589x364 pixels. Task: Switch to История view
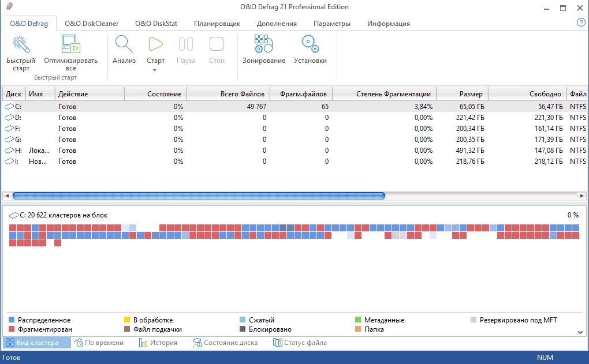click(158, 343)
